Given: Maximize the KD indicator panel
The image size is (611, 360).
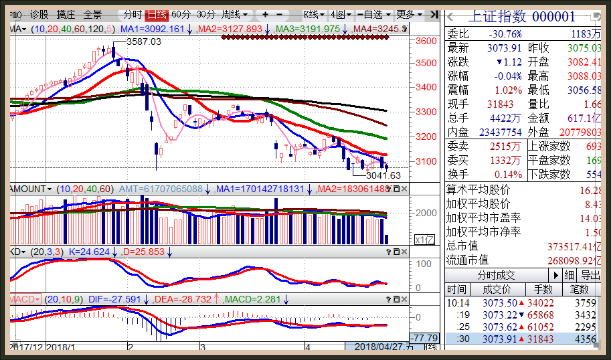Looking at the screenshot, I should pyautogui.click(x=397, y=252).
